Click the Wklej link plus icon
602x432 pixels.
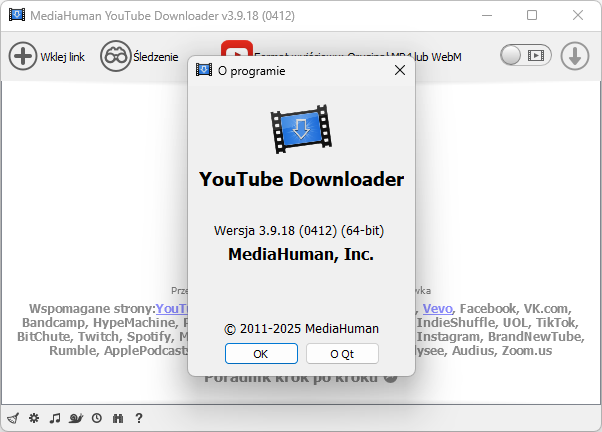pyautogui.click(x=23, y=56)
